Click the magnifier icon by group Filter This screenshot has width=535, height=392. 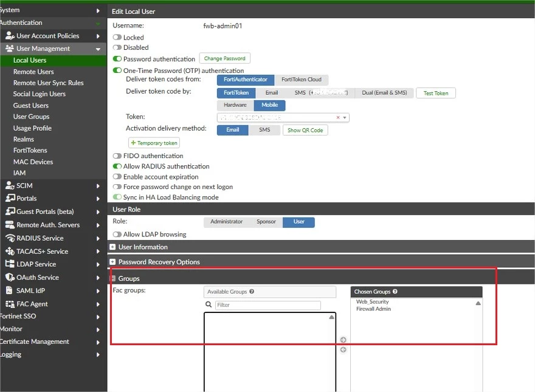[209, 304]
